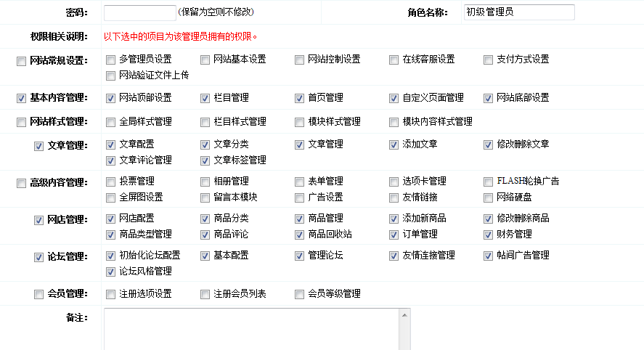The image size is (644, 350).
Task: Check the 网站常规设置 group checkbox
Action: 21,61
